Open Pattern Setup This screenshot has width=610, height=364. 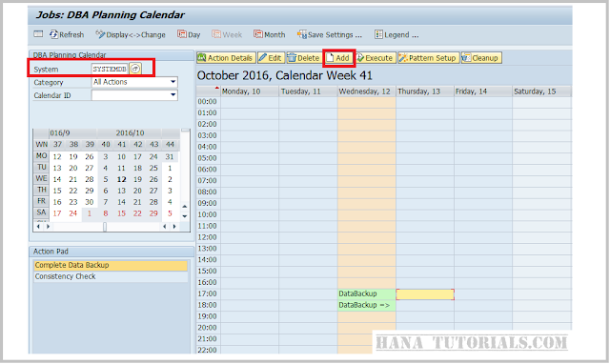pos(428,58)
